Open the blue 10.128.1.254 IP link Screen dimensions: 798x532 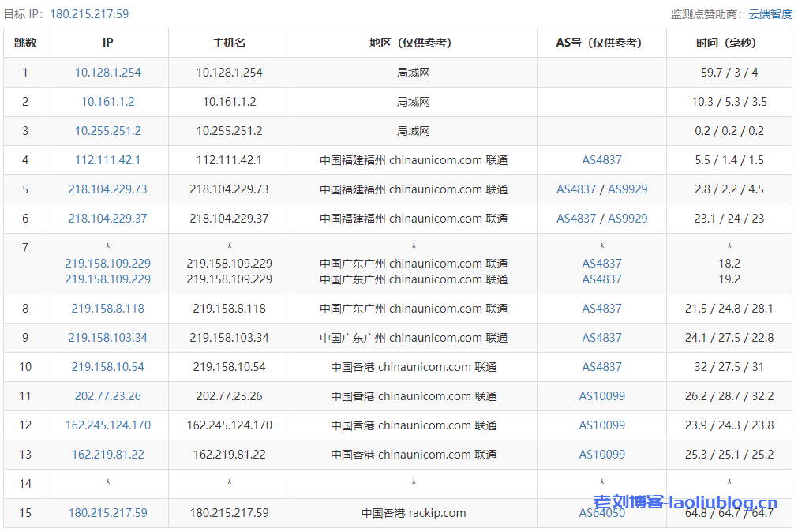107,73
